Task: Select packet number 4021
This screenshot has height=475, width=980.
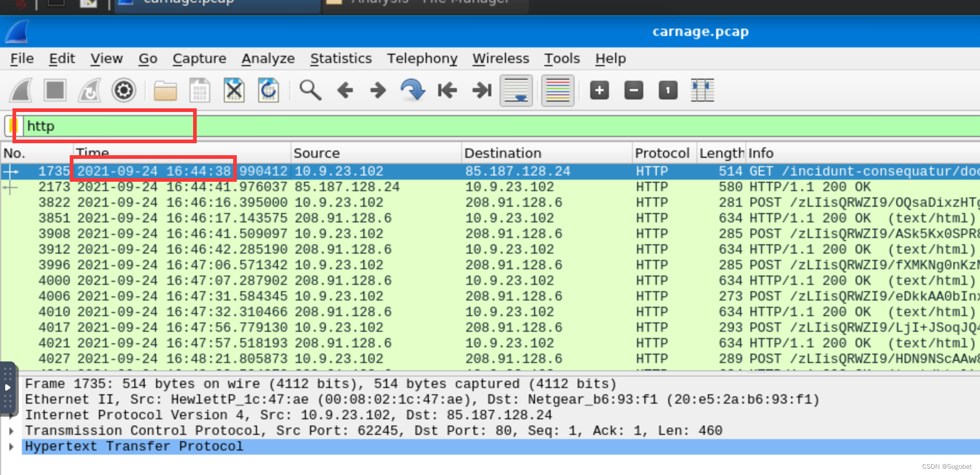Action: 490,343
